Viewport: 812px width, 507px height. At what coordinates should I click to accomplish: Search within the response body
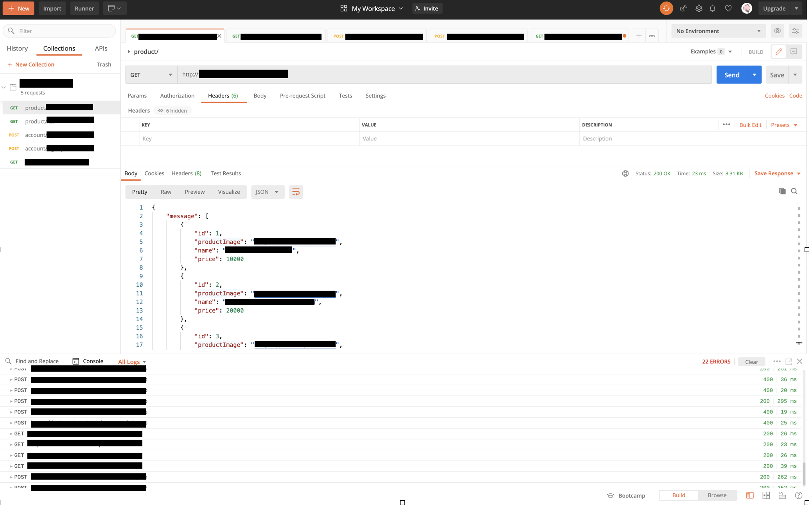pos(794,191)
